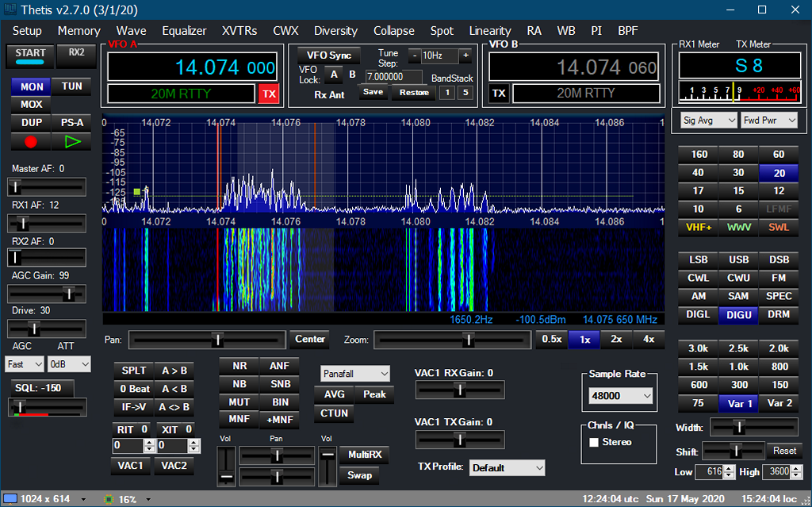This screenshot has height=507, width=812.
Task: Click the tune step minus button
Action: tap(414, 56)
